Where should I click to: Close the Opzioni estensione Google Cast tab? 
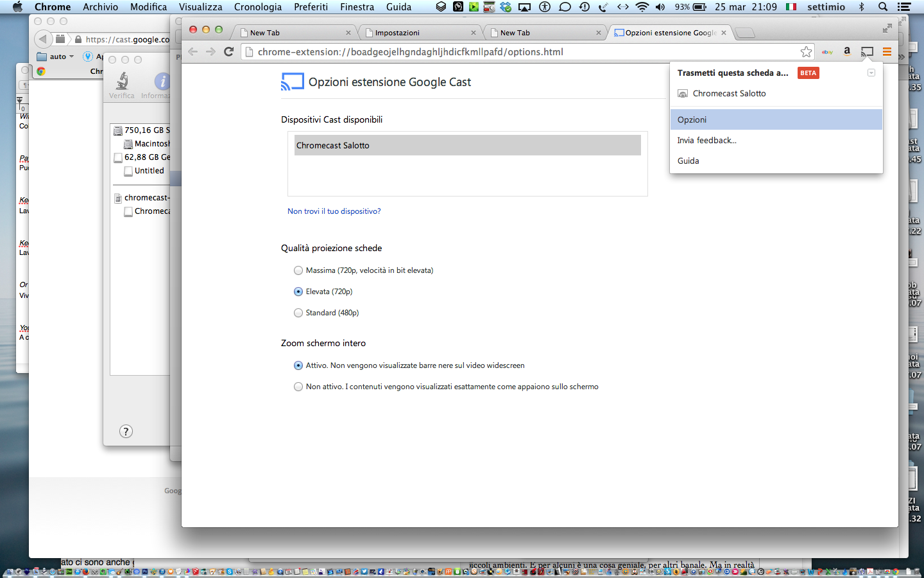point(724,33)
